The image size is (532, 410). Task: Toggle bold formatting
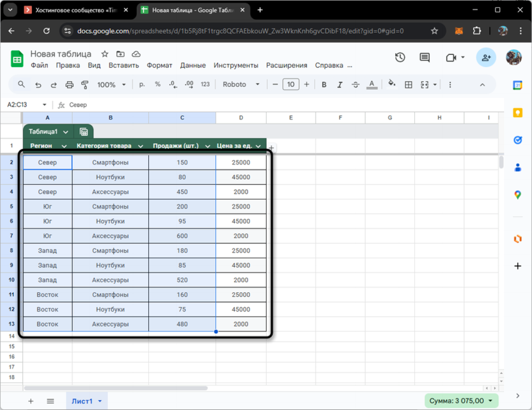[324, 84]
